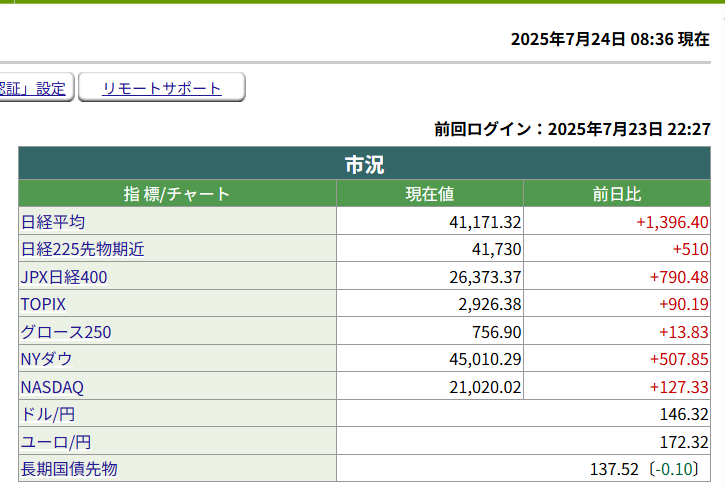Select the ユーロ/円 exchange rate label

tap(55, 442)
